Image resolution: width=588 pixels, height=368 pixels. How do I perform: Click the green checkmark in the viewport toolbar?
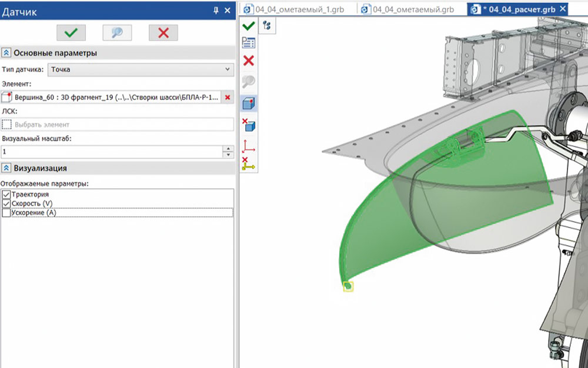pyautogui.click(x=248, y=26)
